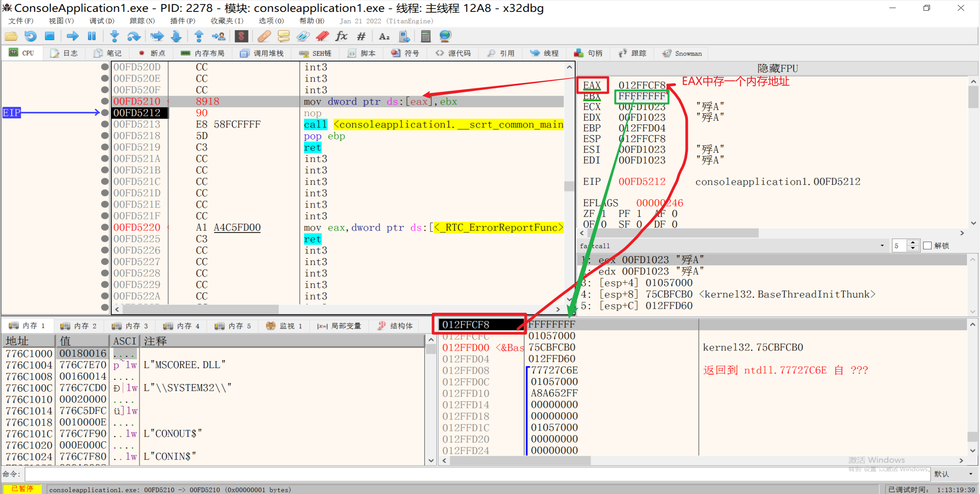Image resolution: width=980 pixels, height=494 pixels.
Task: Click the fx functions toolbar icon
Action: pyautogui.click(x=341, y=36)
